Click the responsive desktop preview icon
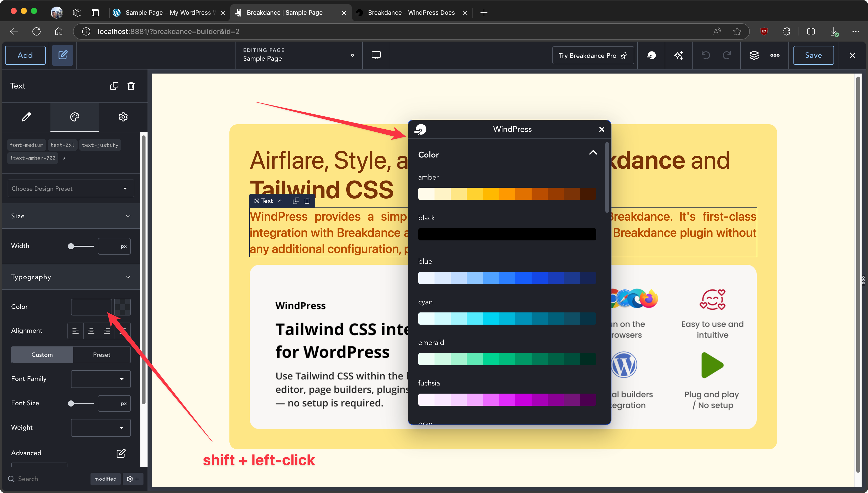The width and height of the screenshot is (868, 493). (376, 56)
